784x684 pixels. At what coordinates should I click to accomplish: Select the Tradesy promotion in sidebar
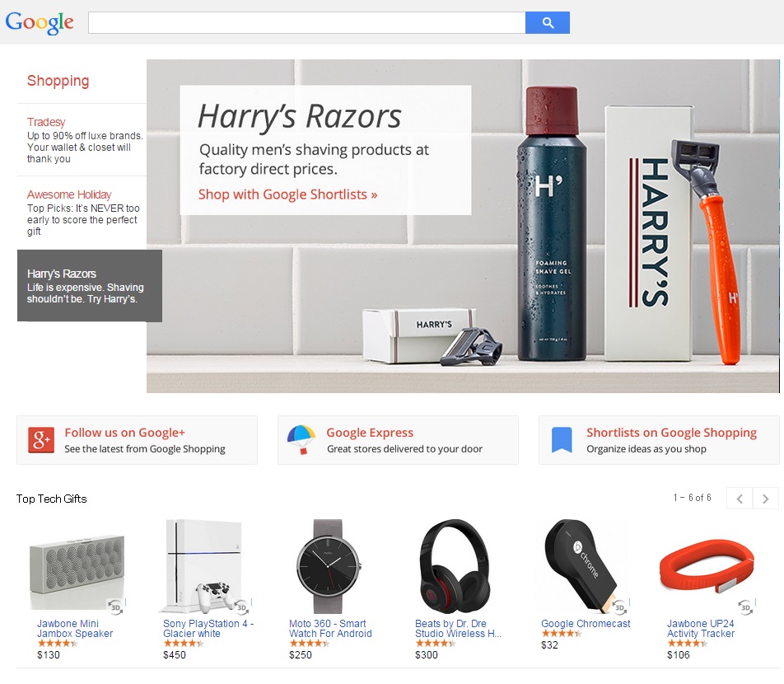(x=82, y=140)
